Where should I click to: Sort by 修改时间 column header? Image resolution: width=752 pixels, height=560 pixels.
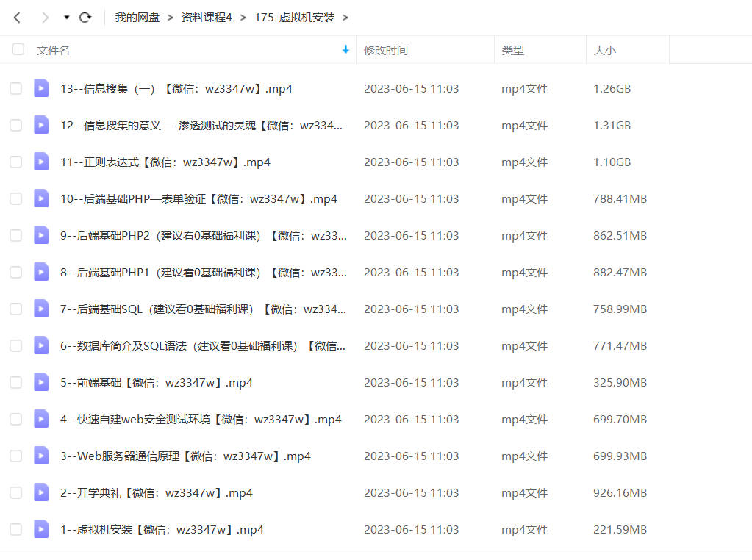pyautogui.click(x=386, y=51)
